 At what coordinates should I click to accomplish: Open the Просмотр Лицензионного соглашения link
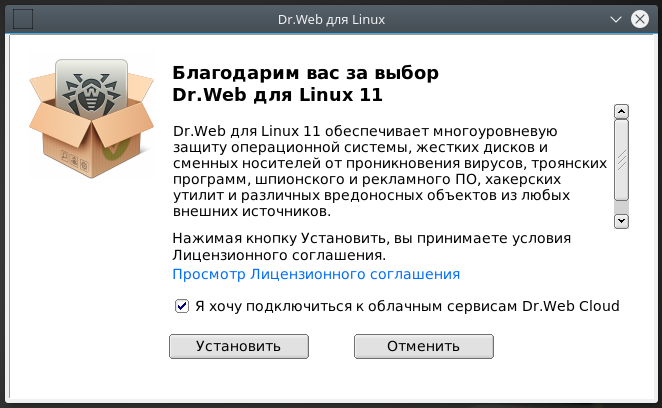point(316,273)
